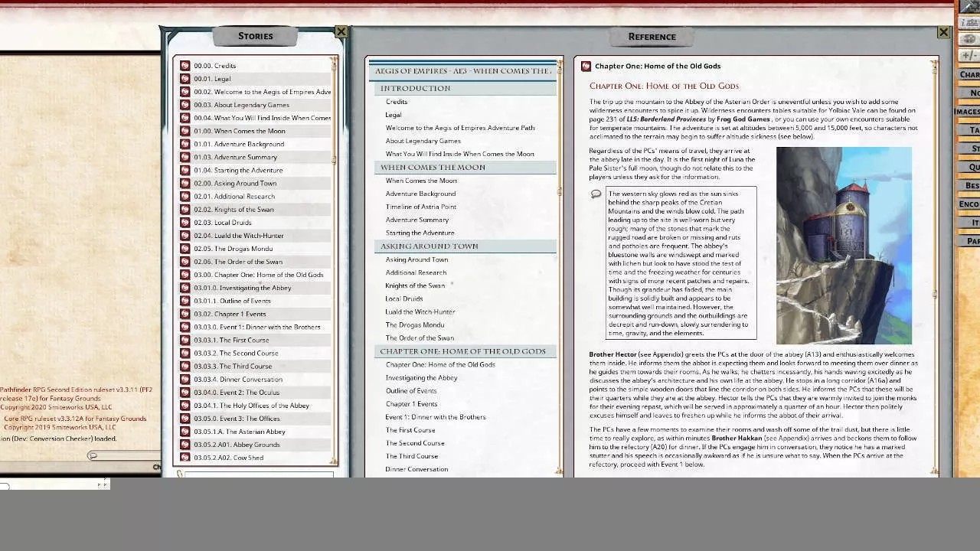Viewport: 980px width, 551px height.
Task: Open The Drogas Mondu in Reference index
Action: click(415, 324)
